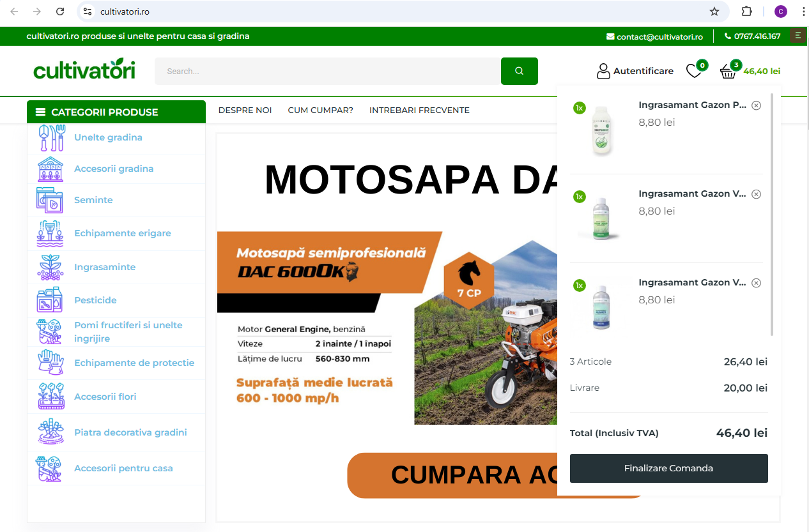Viewport: 809px width, 532px height.
Task: Select Echipamente erigare category text
Action: (123, 233)
